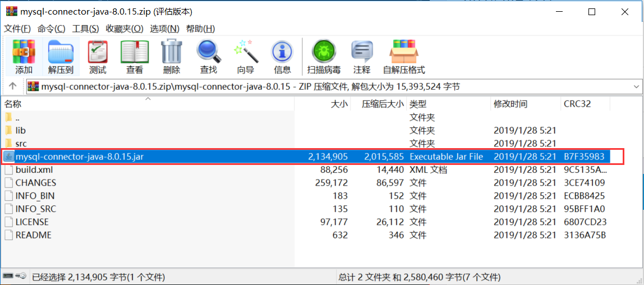
Task: Click the View (查看) book icon
Action: 135,51
